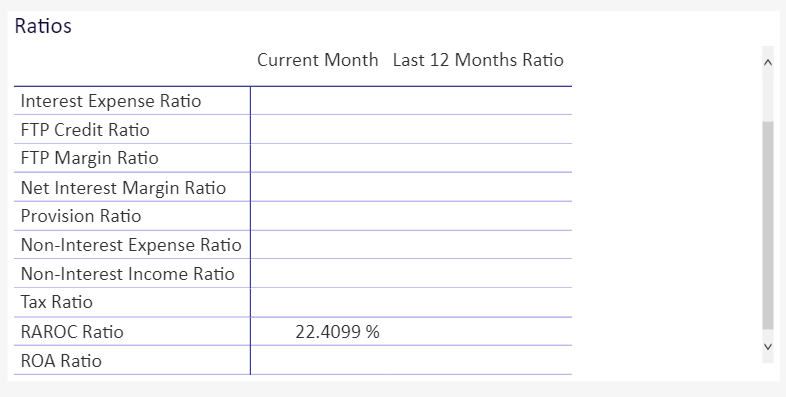786x397 pixels.
Task: Click the 22.4099 % RAROC value cell
Action: [317, 332]
